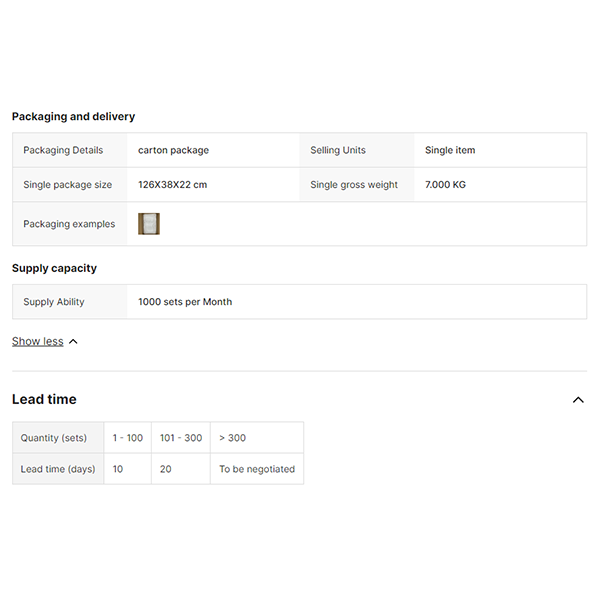
Task: Select the Packaging Details label cell
Action: coord(63,150)
